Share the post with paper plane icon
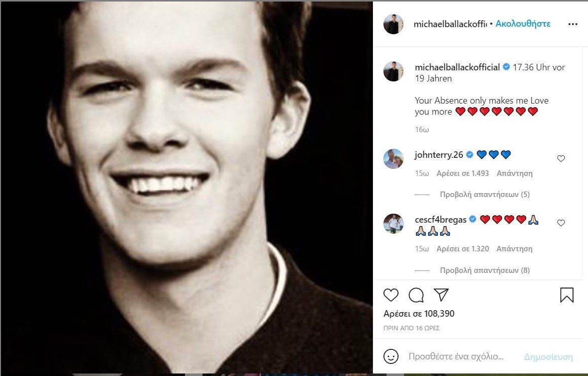This screenshot has width=588, height=376. click(x=441, y=295)
